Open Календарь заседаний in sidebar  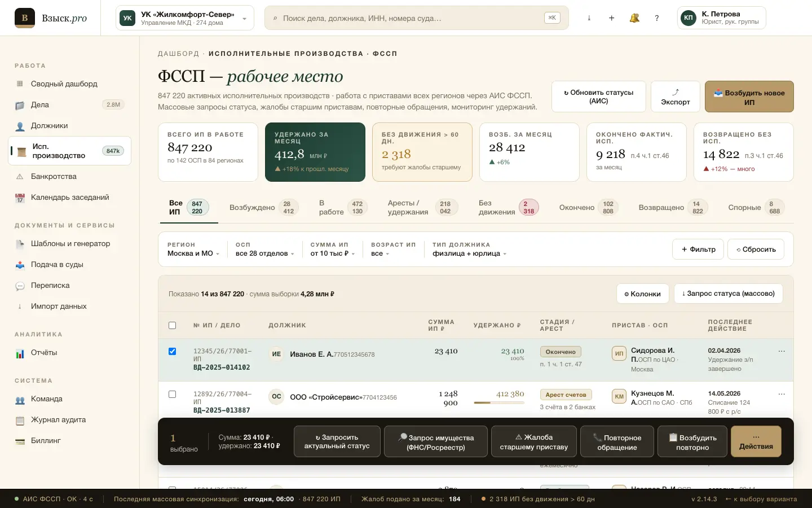coord(70,197)
